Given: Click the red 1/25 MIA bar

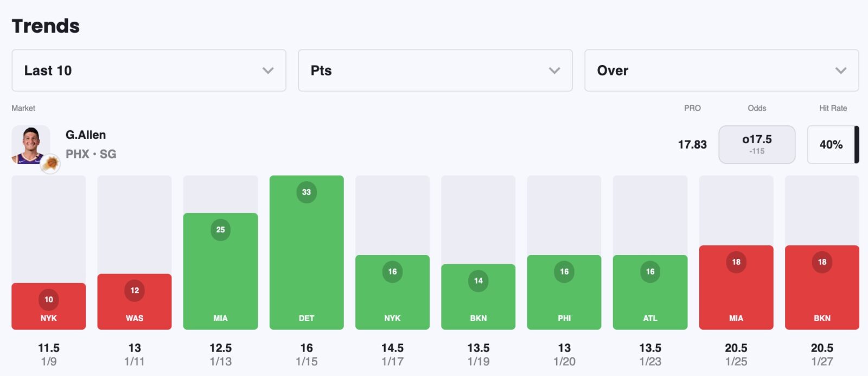Looking at the screenshot, I should pos(736,293).
